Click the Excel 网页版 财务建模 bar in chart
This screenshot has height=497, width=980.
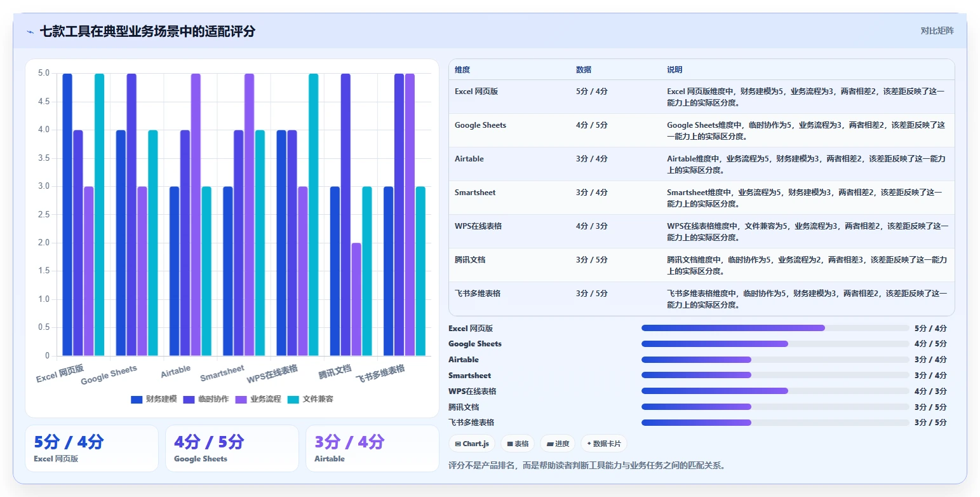click(67, 215)
